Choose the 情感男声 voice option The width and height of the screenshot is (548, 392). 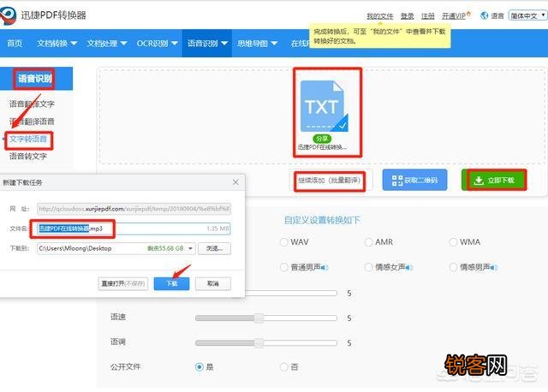pos(453,267)
